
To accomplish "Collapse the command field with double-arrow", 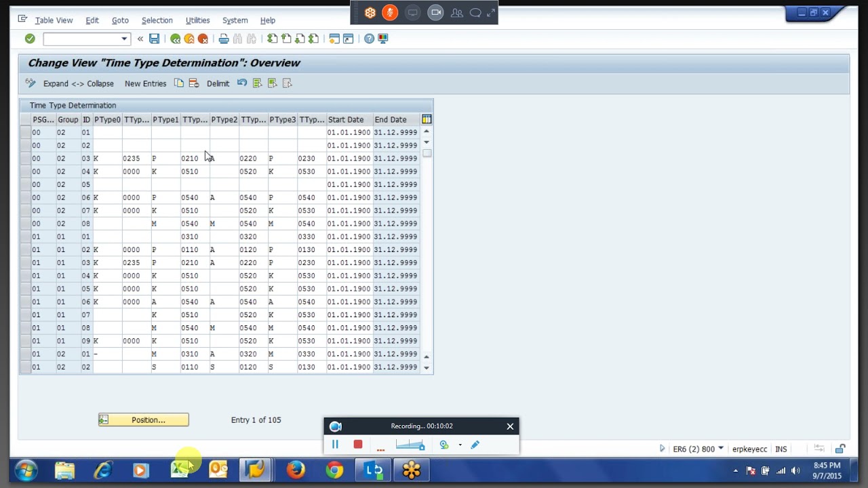I will coord(140,39).
